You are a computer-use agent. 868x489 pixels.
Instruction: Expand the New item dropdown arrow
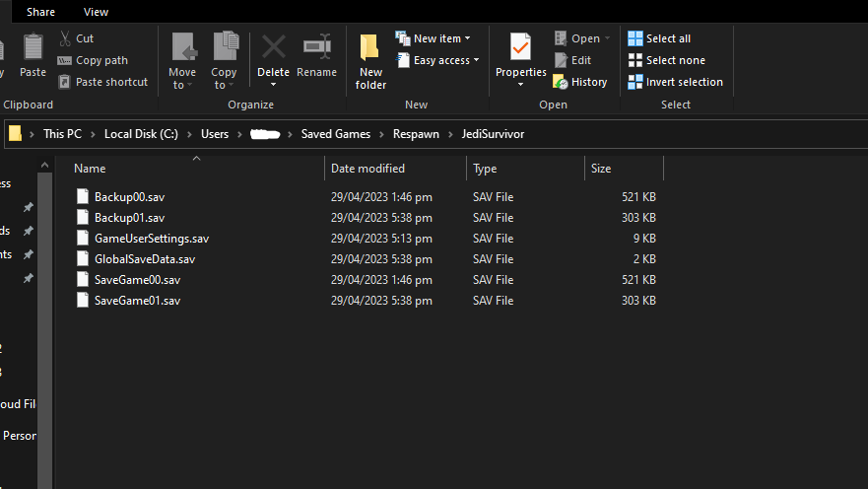tap(468, 38)
